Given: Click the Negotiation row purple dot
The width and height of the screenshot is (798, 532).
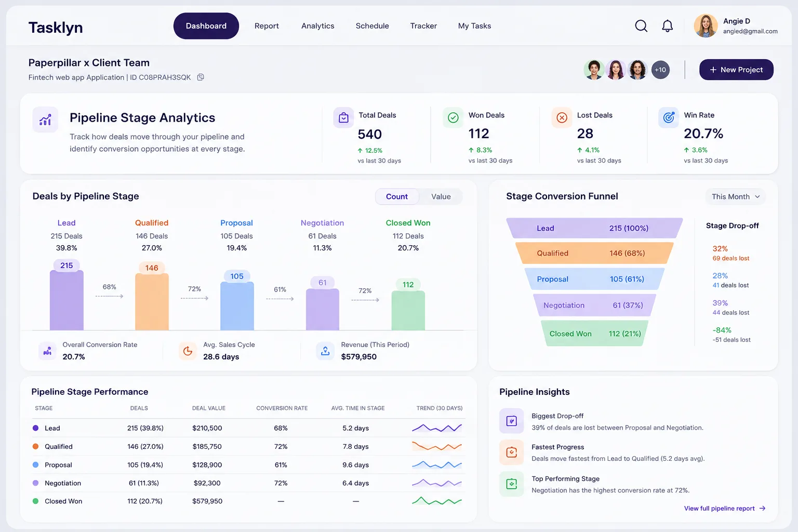Looking at the screenshot, I should tap(35, 483).
